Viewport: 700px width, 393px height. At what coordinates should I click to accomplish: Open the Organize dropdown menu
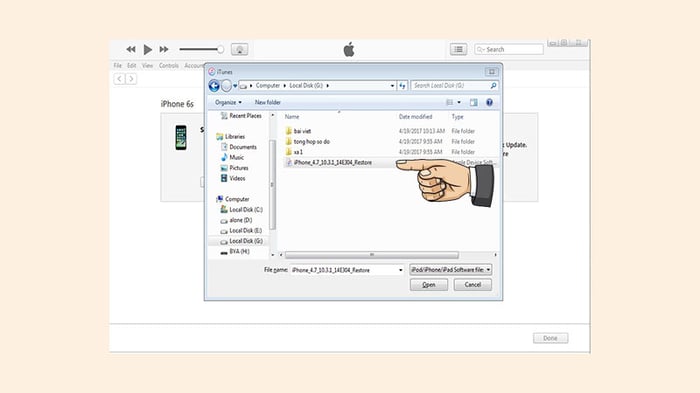point(228,102)
